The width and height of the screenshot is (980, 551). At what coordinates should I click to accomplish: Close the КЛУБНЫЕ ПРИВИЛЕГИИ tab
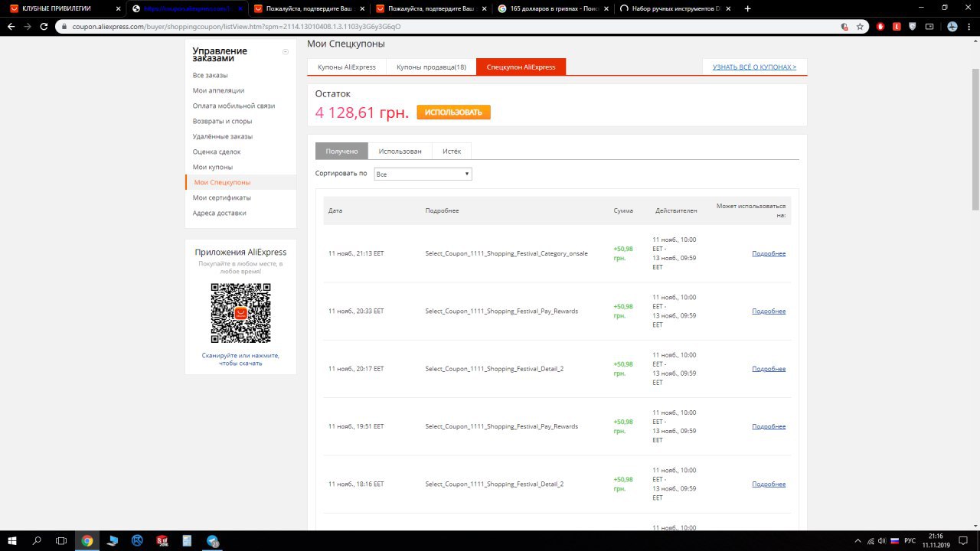pos(118,8)
